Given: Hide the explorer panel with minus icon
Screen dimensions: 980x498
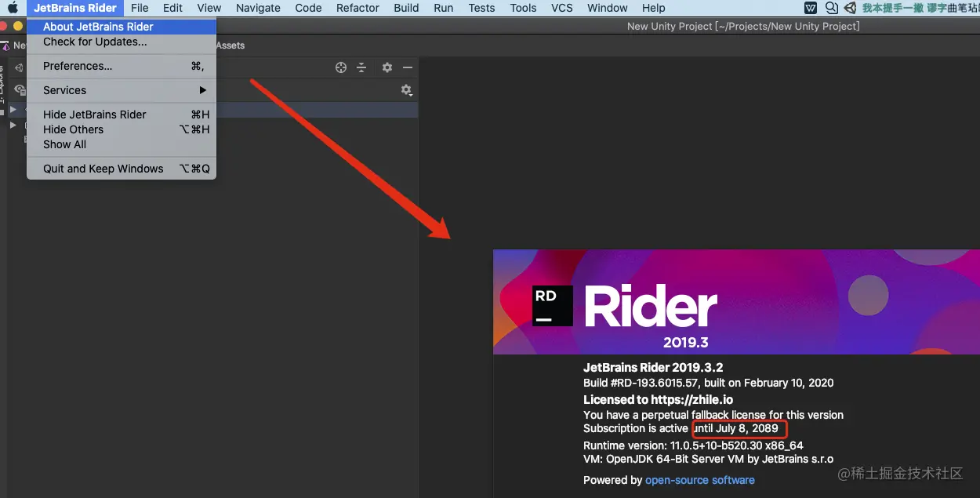Looking at the screenshot, I should tap(408, 67).
